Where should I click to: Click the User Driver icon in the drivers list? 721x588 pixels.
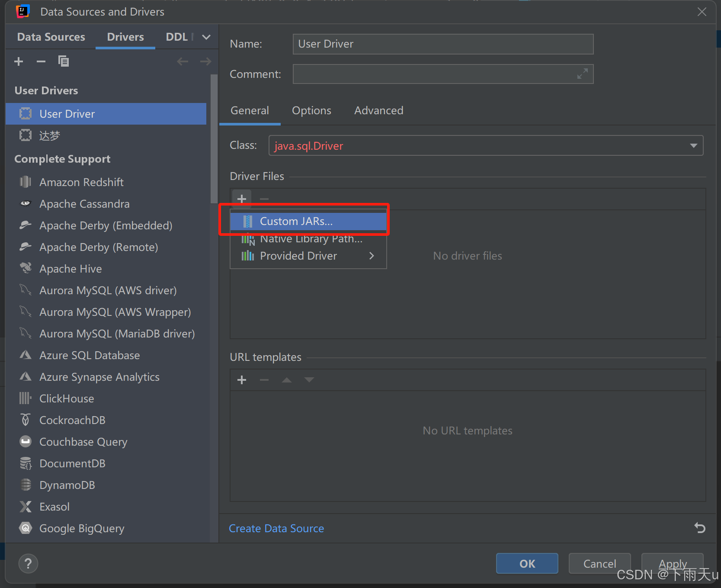pyautogui.click(x=26, y=114)
